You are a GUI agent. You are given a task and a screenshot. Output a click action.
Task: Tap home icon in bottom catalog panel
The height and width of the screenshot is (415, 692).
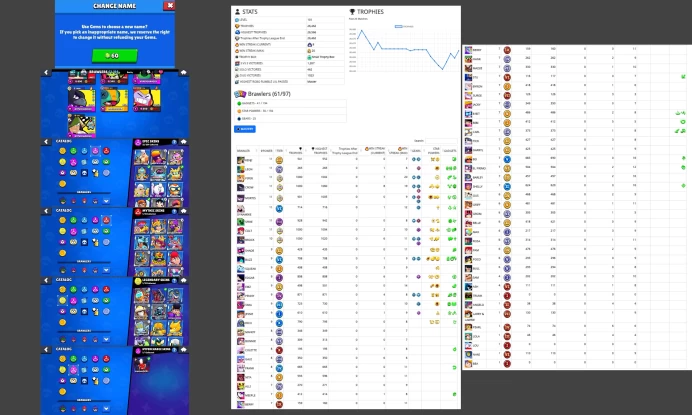point(184,350)
